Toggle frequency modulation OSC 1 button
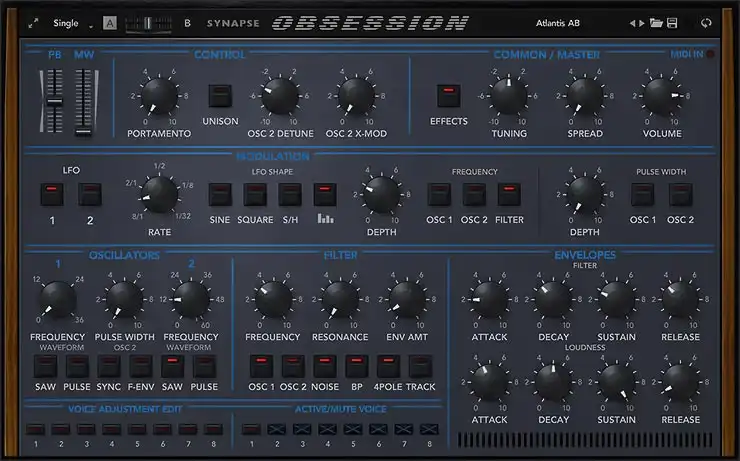740x461 pixels. coord(439,194)
